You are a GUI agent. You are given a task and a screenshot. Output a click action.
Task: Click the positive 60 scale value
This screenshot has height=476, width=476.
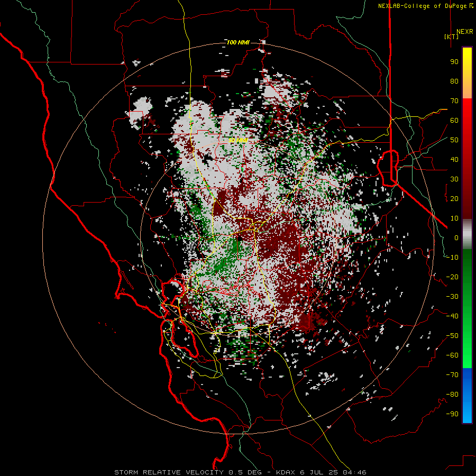454,120
